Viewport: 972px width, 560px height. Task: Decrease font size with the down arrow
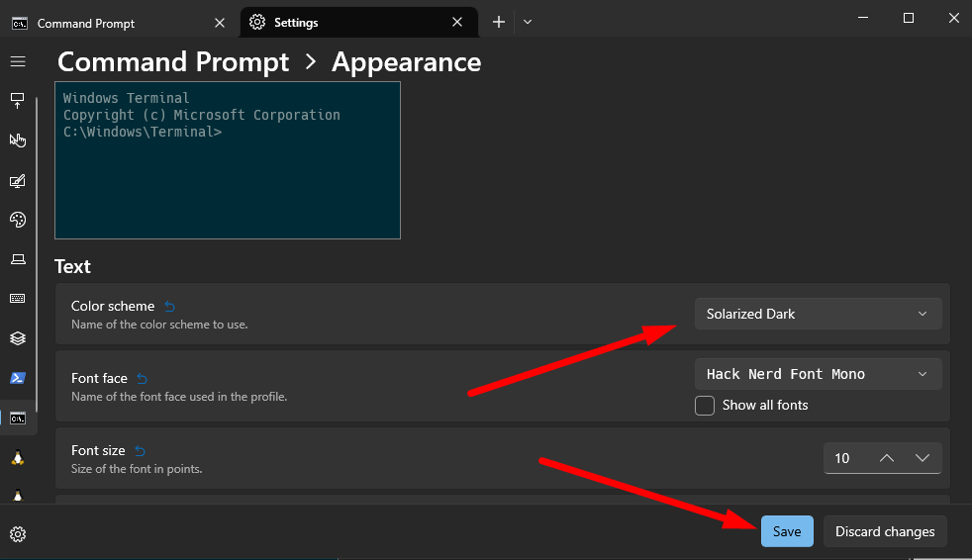[x=923, y=458]
